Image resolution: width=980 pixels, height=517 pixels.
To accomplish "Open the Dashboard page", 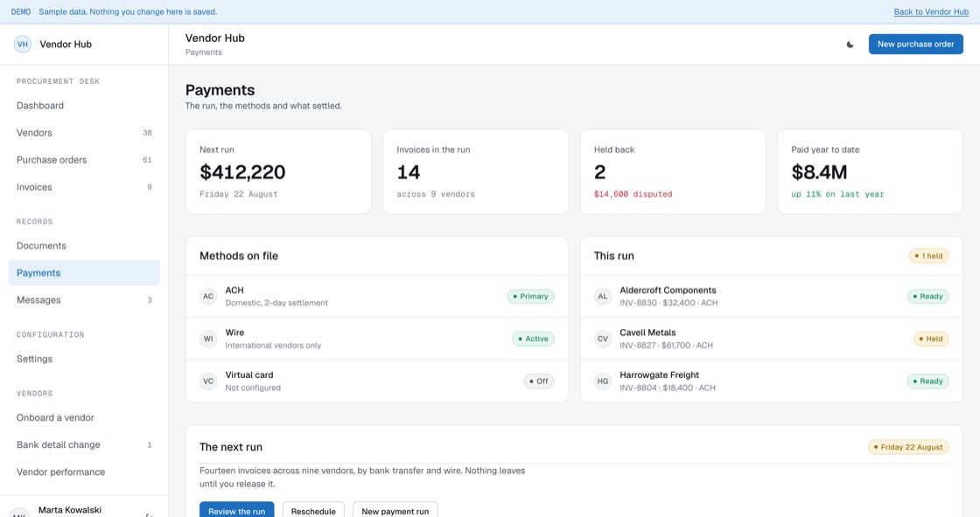I will click(84, 106).
